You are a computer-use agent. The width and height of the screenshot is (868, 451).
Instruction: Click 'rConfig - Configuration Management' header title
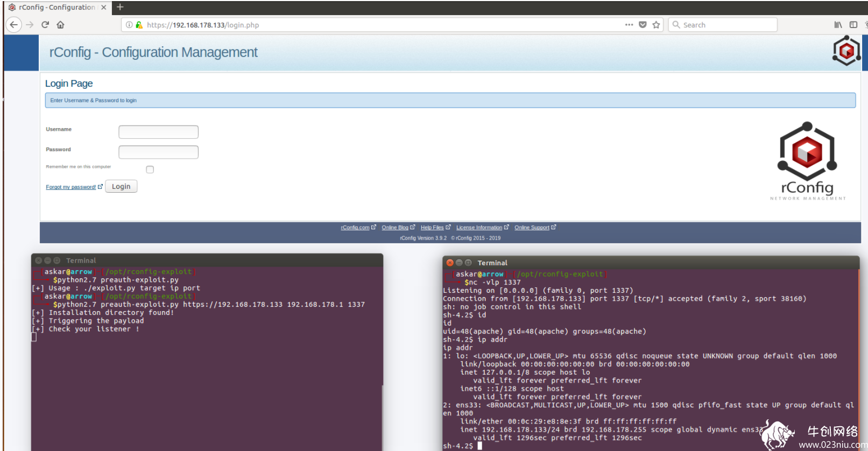point(153,52)
